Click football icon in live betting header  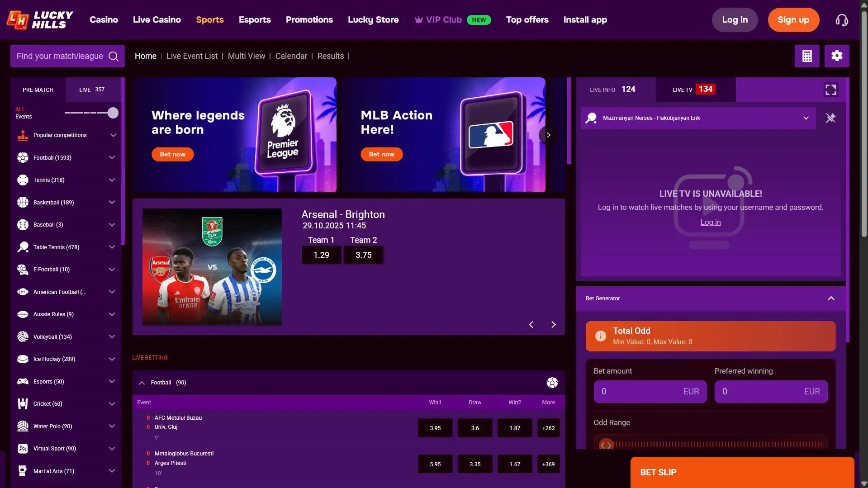[552, 383]
